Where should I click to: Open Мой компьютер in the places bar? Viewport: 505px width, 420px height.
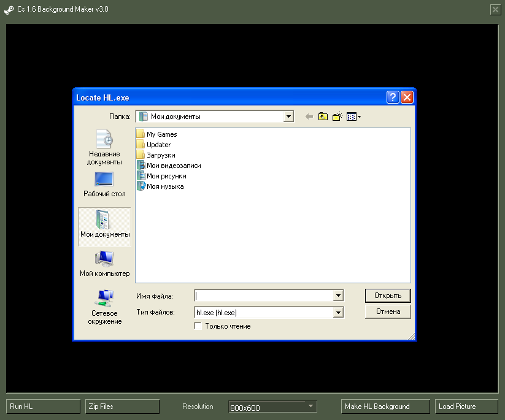click(105, 264)
